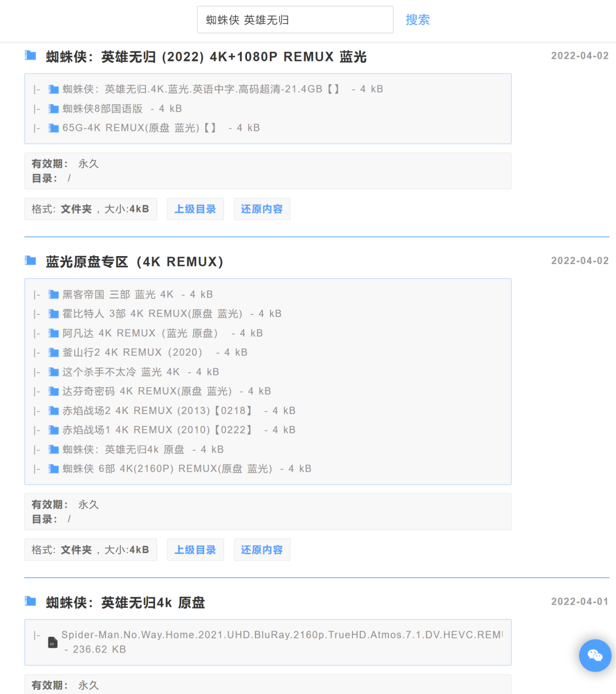Click the folder icon of 黑客帝国 三部 row
This screenshot has height=694, width=616.
pos(54,294)
